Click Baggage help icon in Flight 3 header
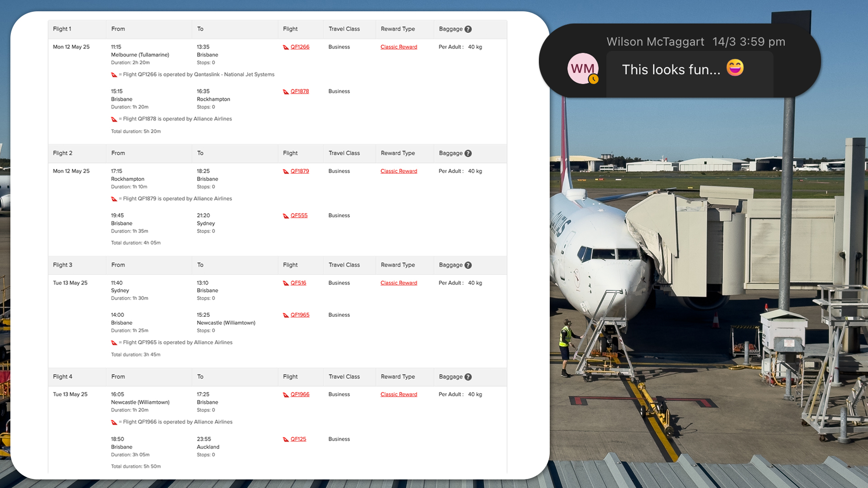Screen dimensions: 868x488 click(x=468, y=265)
